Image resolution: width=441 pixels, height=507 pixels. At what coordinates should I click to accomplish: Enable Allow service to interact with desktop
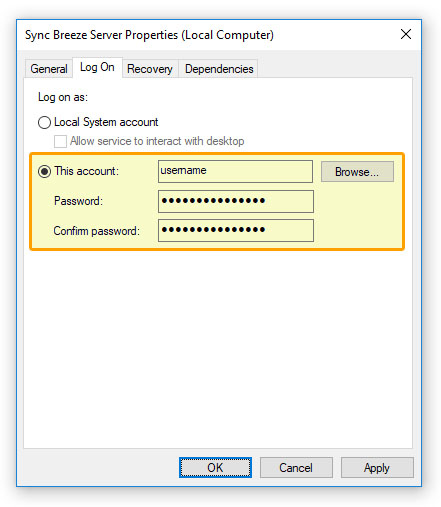tap(60, 141)
